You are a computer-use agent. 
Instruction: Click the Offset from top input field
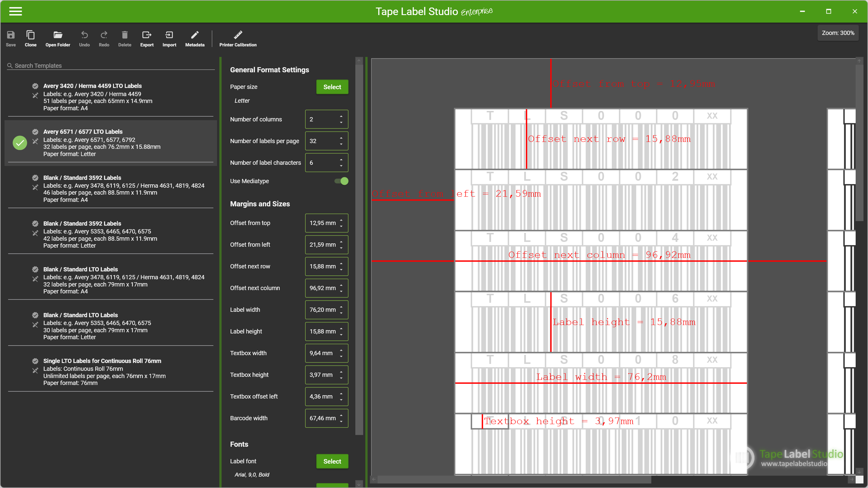pyautogui.click(x=326, y=223)
